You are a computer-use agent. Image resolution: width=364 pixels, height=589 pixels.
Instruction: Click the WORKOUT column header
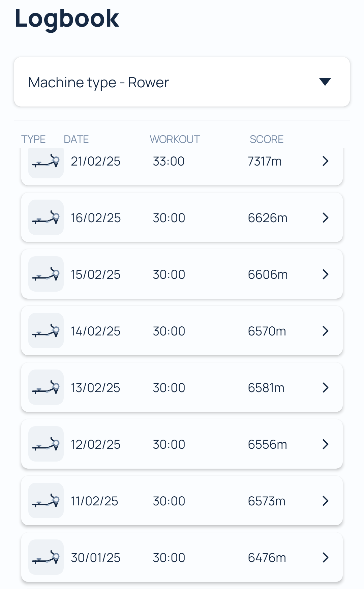click(175, 139)
